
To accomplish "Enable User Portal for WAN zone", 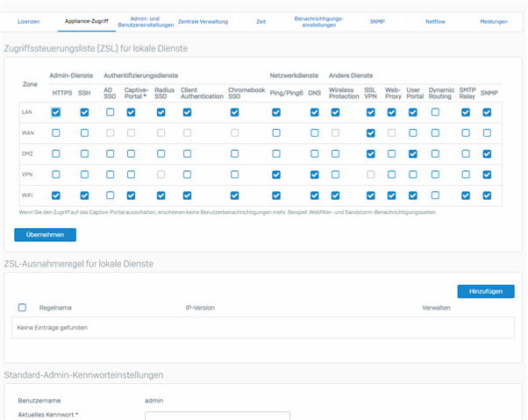I will click(x=413, y=133).
